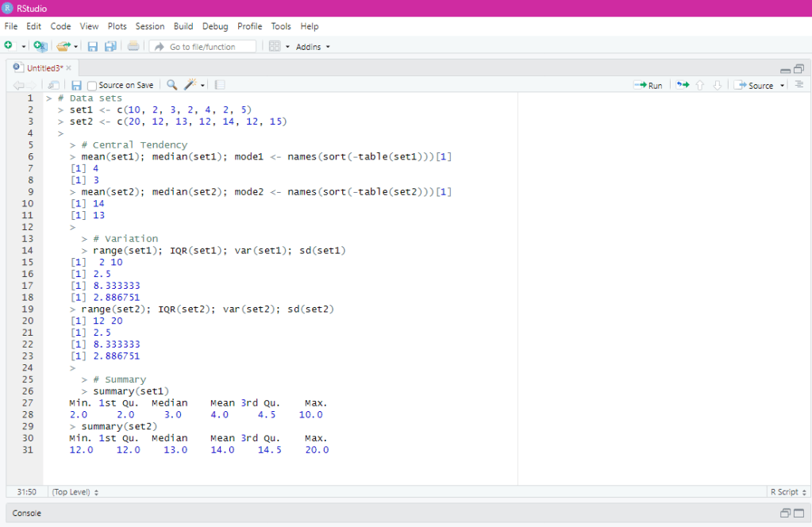
Task: Enable the Source on Save checkbox
Action: point(92,86)
